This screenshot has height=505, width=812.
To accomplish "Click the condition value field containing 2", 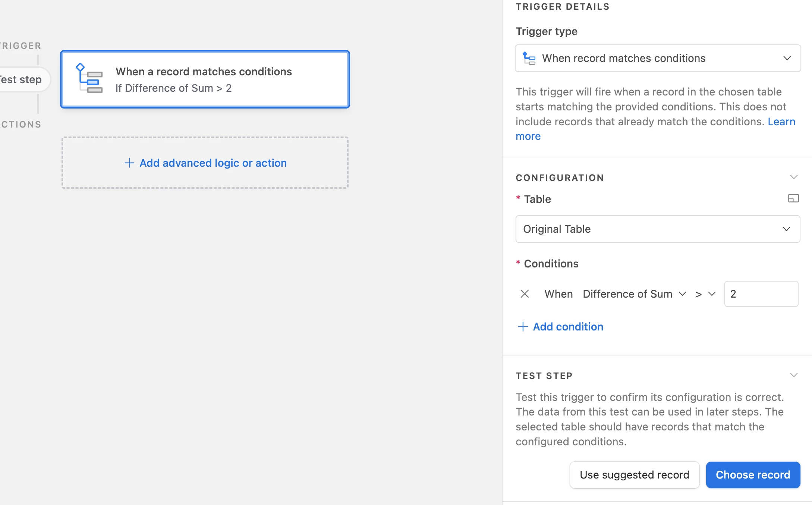I will (x=761, y=294).
